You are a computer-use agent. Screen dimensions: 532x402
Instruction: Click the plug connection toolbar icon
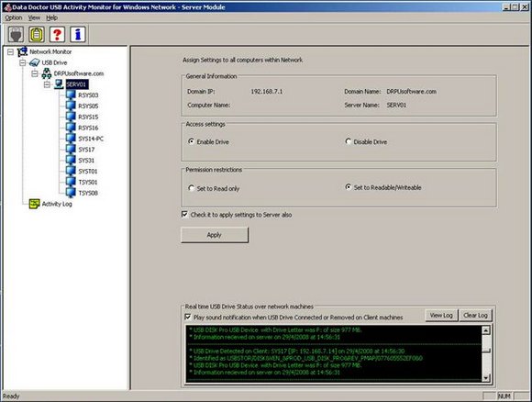coord(16,34)
